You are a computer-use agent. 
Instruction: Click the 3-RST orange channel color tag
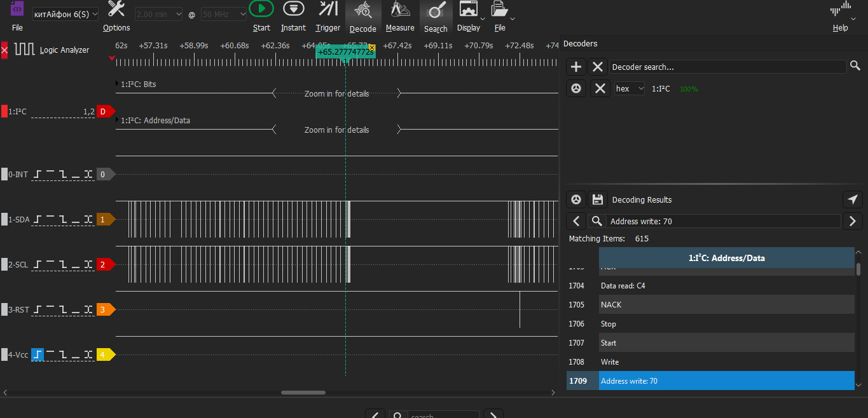(x=105, y=310)
